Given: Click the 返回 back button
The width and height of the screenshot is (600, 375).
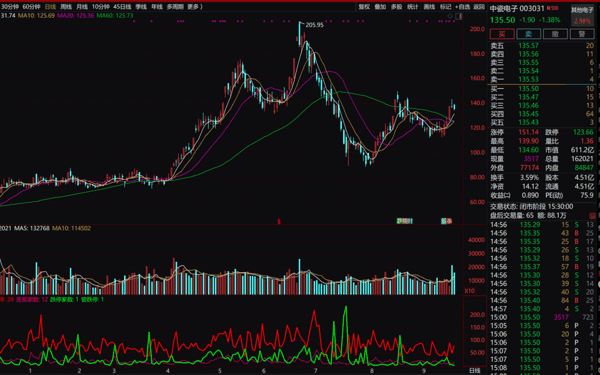Looking at the screenshot, I should [x=479, y=7].
